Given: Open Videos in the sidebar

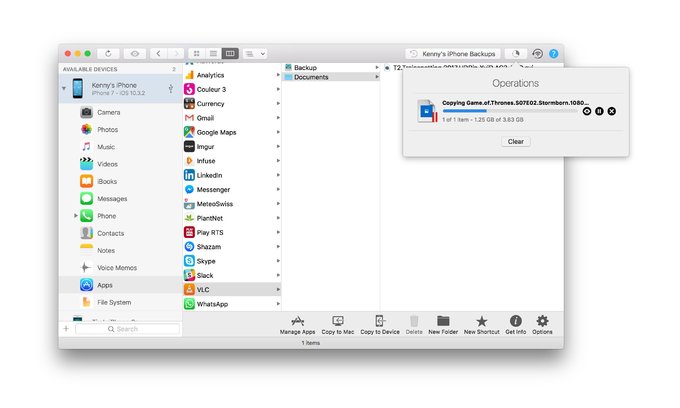Looking at the screenshot, I should click(x=107, y=164).
